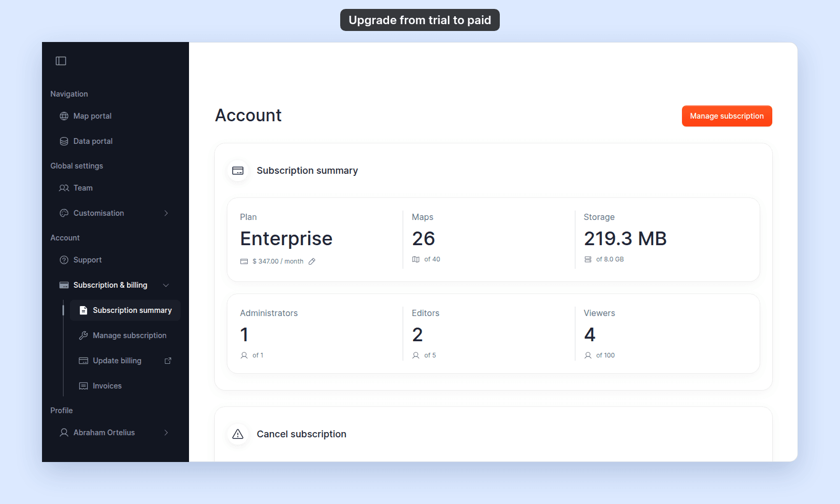Click the 219.3 MB storage value

[625, 239]
